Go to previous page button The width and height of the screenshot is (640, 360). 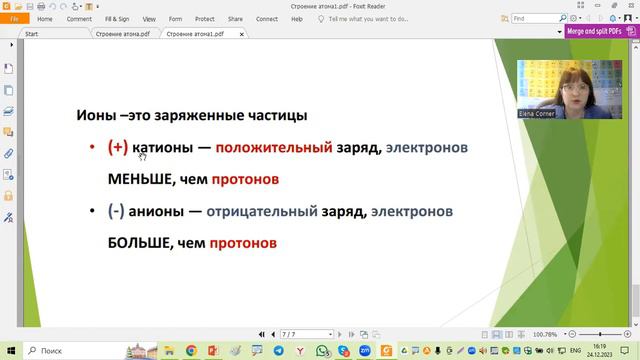pyautogui.click(x=273, y=334)
